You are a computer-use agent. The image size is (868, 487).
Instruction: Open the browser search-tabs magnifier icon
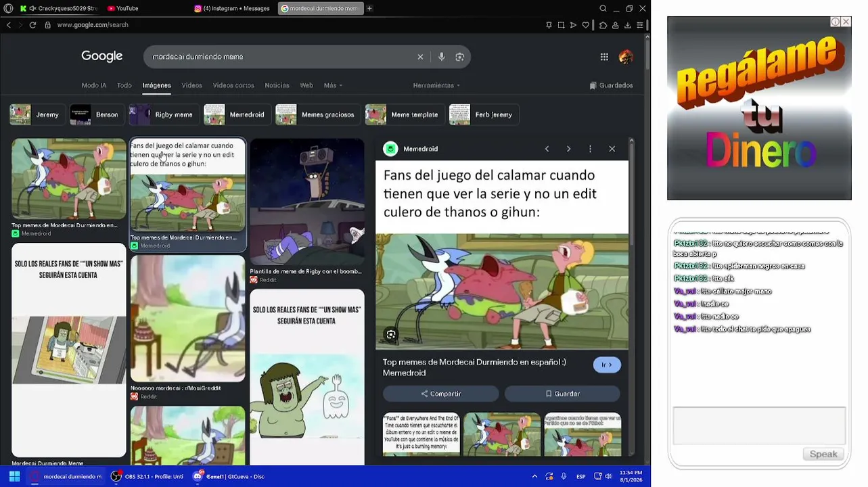(603, 9)
